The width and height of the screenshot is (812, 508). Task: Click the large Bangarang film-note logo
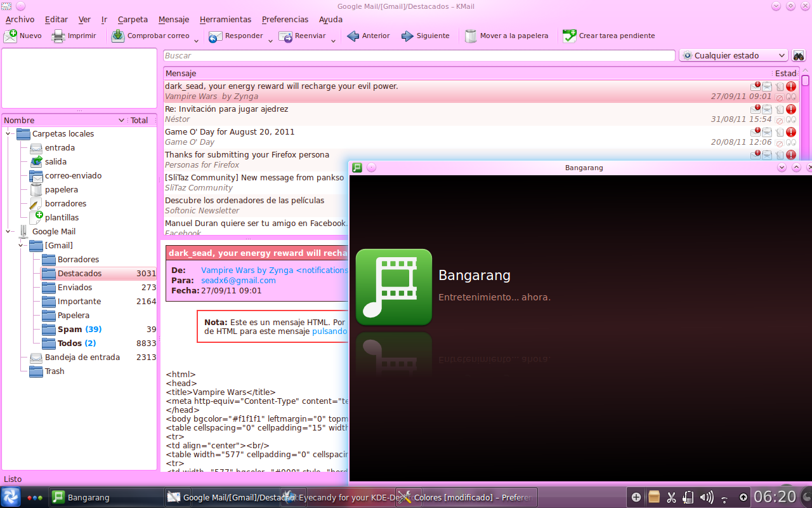394,287
